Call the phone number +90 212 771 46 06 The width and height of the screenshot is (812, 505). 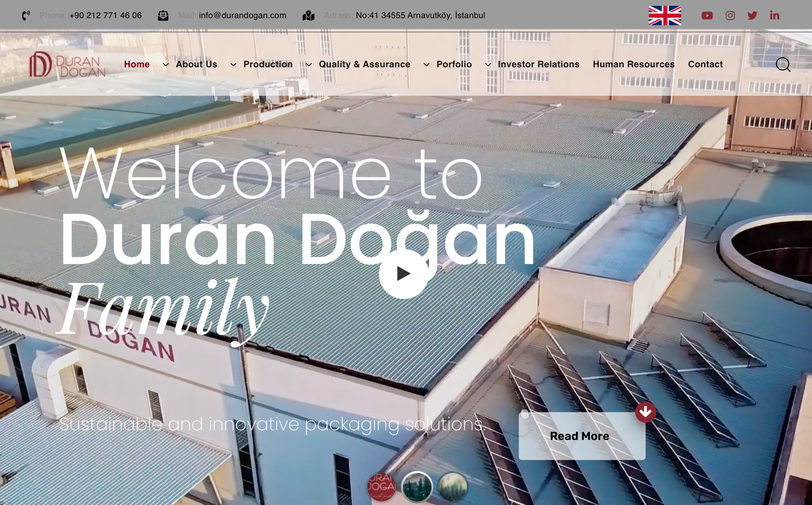tap(106, 15)
